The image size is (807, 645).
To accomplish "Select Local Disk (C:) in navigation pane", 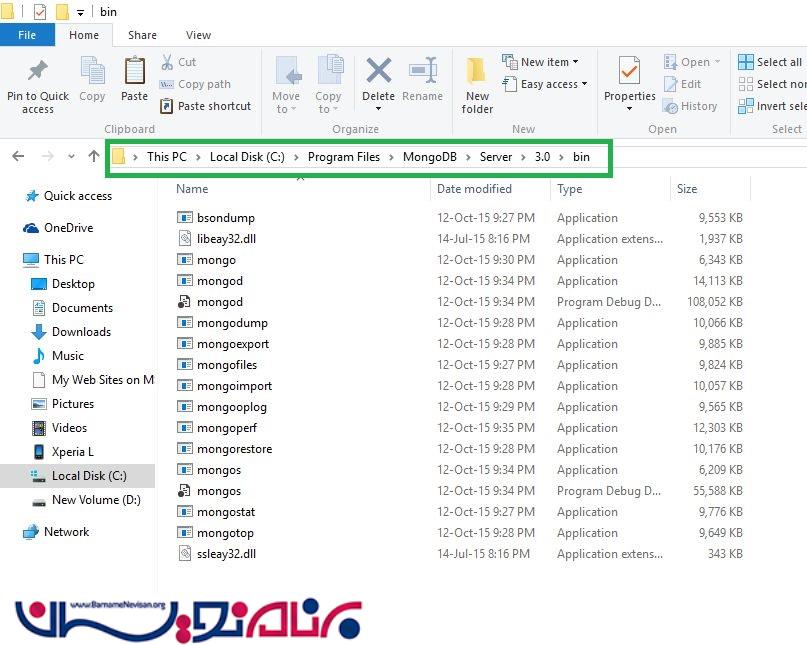I will pyautogui.click(x=88, y=476).
